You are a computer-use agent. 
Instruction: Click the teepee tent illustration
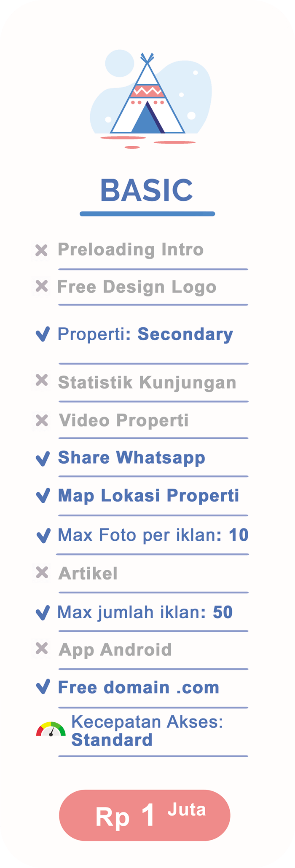[147, 96]
